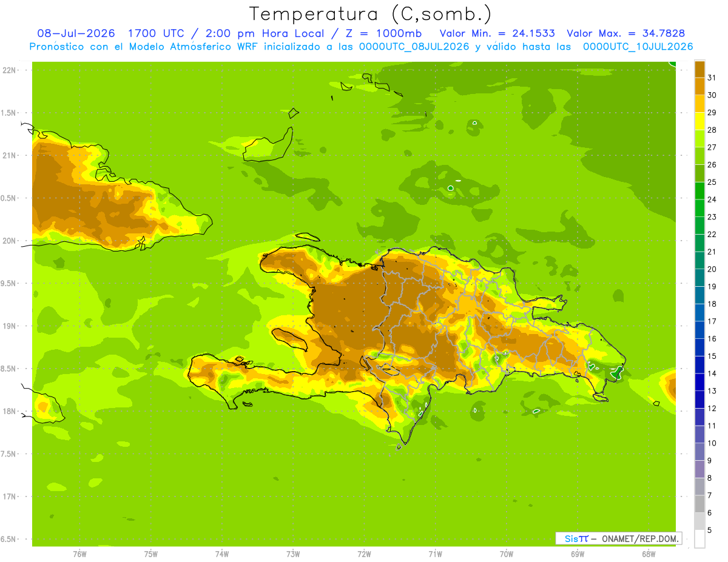
Task: Click the brown legend swatch above 31
Action: pos(699,69)
